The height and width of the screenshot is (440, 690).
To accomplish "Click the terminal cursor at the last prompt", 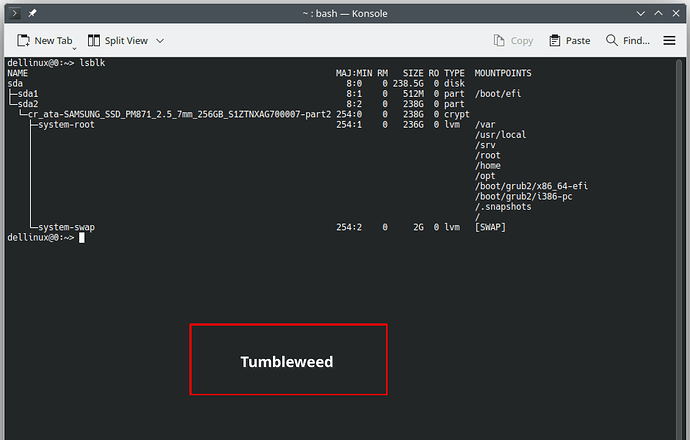I will coord(82,237).
